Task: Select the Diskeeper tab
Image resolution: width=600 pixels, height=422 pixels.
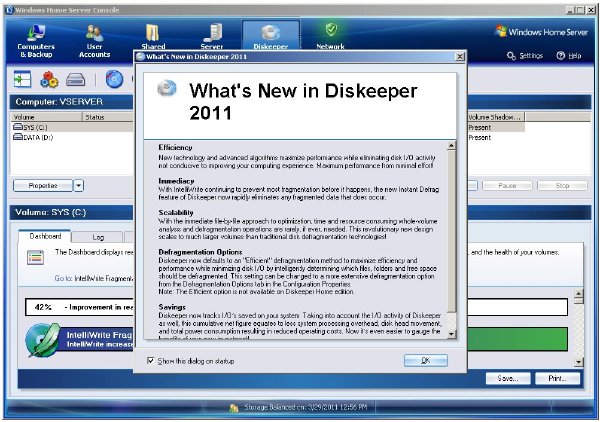Action: pyautogui.click(x=271, y=36)
